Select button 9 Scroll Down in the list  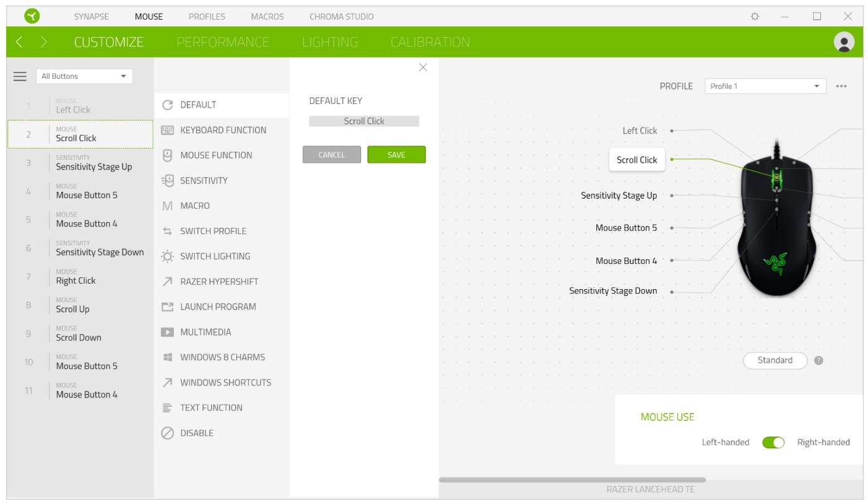[x=80, y=334]
